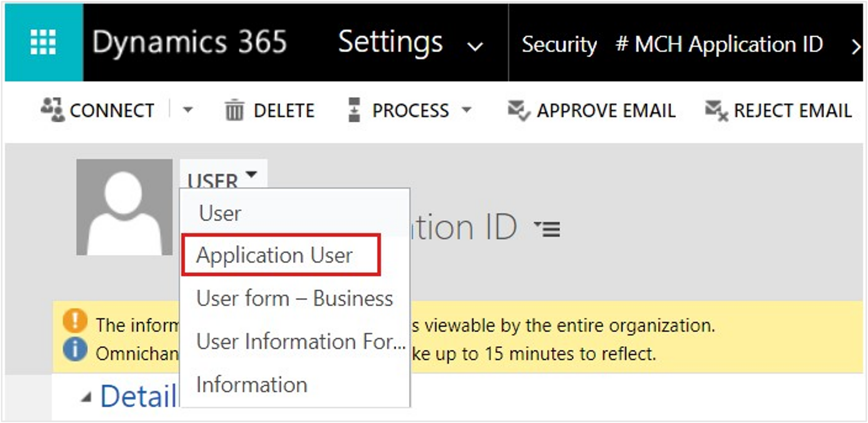The image size is (868, 423).
Task: Open the CONNECT split-button dropdown arrow
Action: point(187,110)
